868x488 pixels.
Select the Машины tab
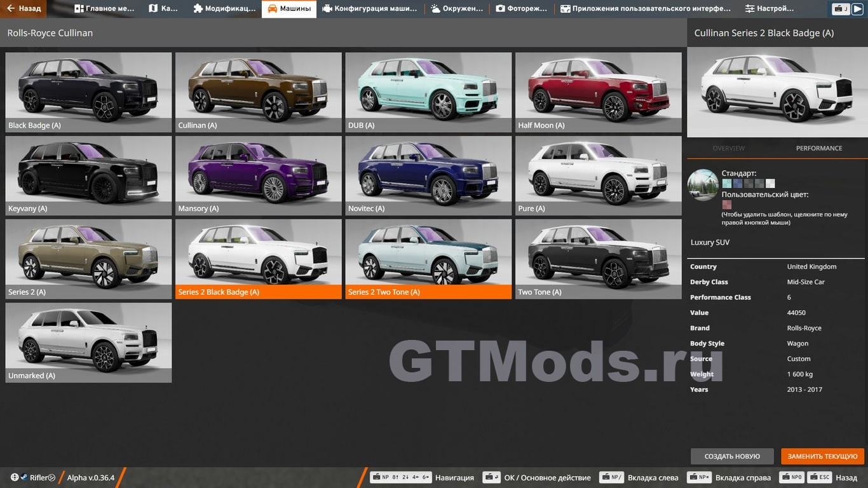click(x=289, y=9)
